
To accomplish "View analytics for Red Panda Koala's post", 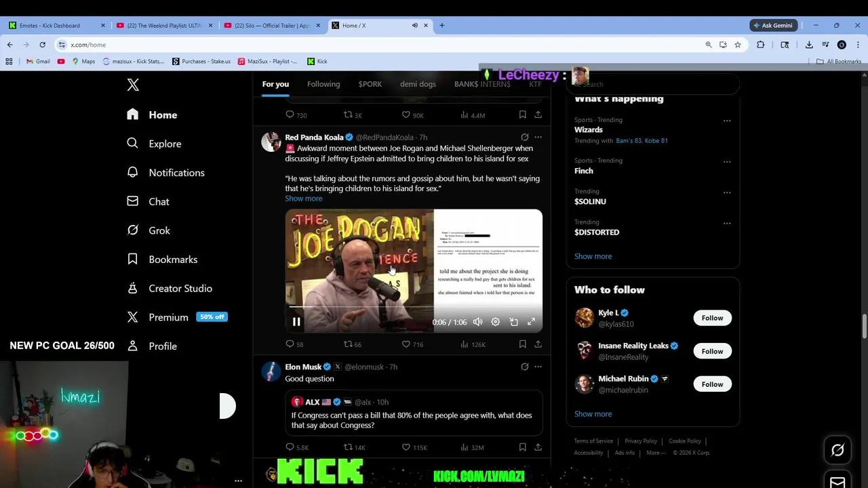I will point(473,344).
